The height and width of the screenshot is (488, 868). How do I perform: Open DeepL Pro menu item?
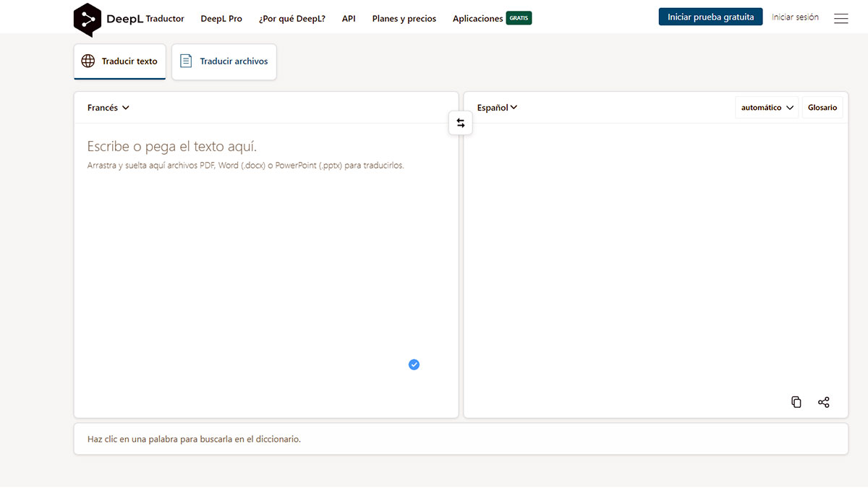click(x=221, y=19)
